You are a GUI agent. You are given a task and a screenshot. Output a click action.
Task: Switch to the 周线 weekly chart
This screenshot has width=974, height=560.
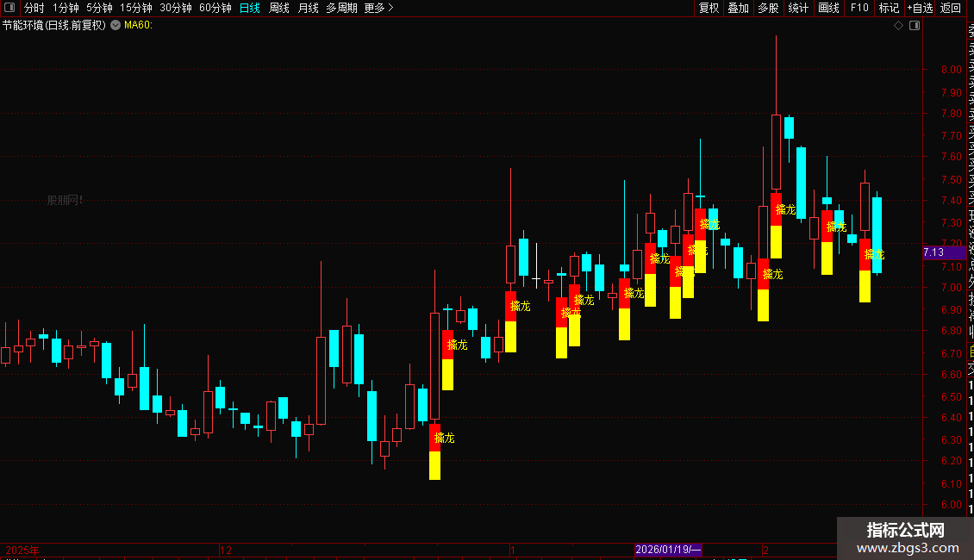279,8
